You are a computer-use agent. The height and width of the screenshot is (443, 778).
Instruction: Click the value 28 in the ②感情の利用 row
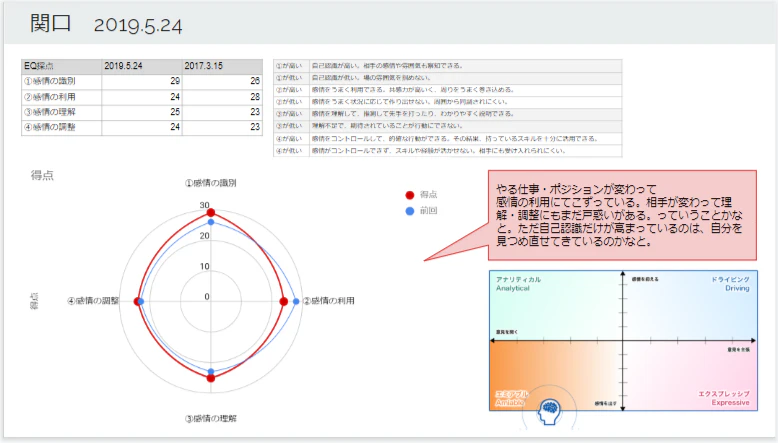pos(255,97)
